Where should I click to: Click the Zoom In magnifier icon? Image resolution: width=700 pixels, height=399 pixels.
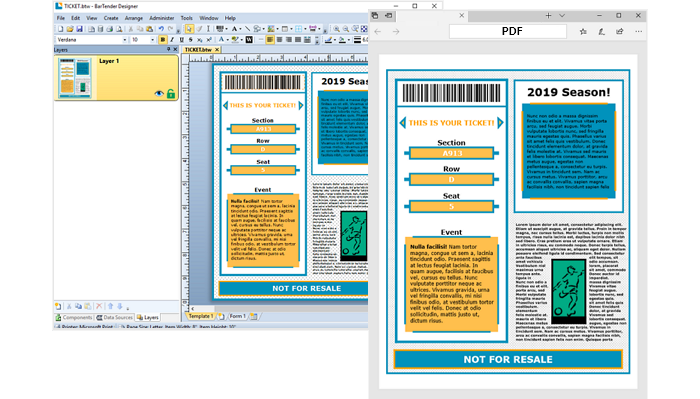tap(337, 29)
